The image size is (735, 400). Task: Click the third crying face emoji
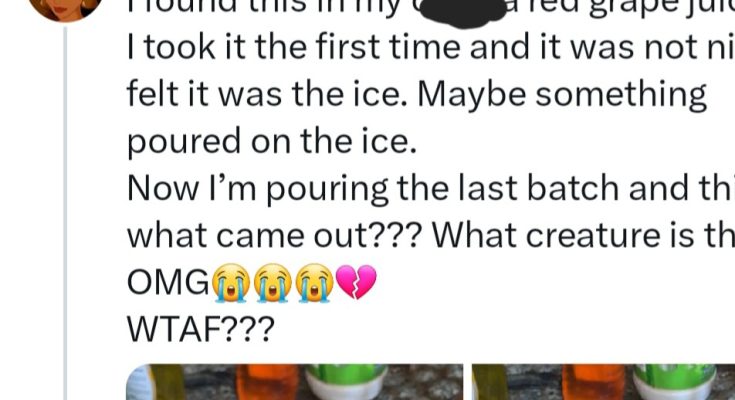point(315,283)
